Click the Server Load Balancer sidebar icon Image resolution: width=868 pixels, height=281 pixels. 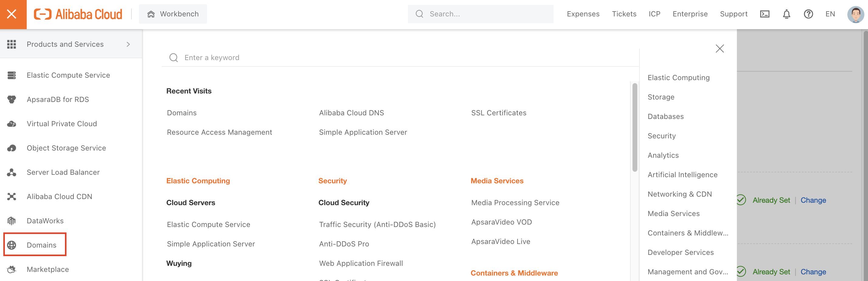12,172
